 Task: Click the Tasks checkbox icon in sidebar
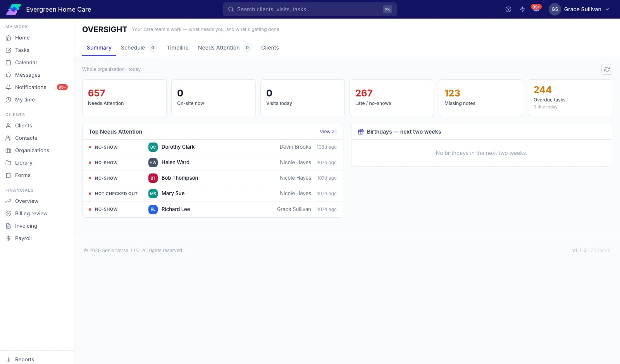click(9, 50)
